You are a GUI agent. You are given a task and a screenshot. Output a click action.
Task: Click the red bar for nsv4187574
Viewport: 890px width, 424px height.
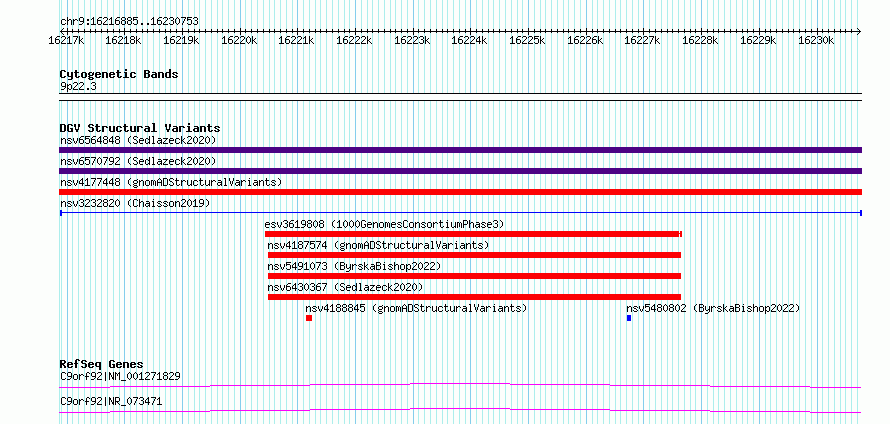point(474,255)
